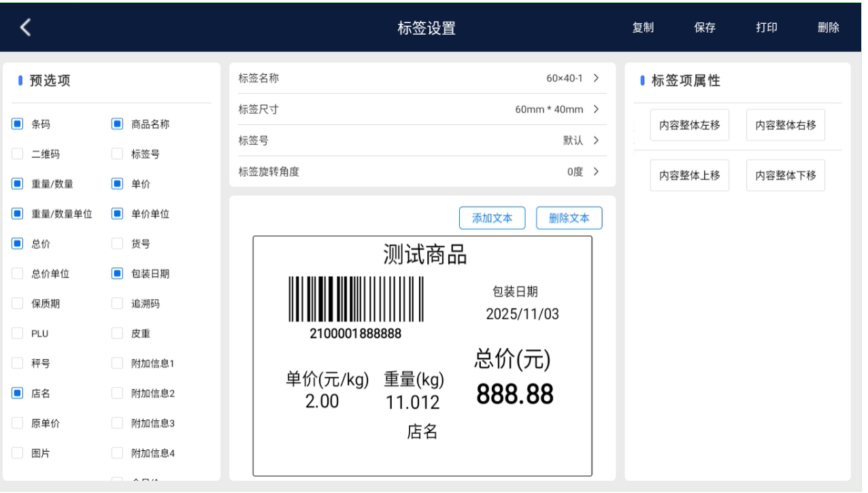
Task: Enable the 总价单位 checkbox
Action: point(18,274)
